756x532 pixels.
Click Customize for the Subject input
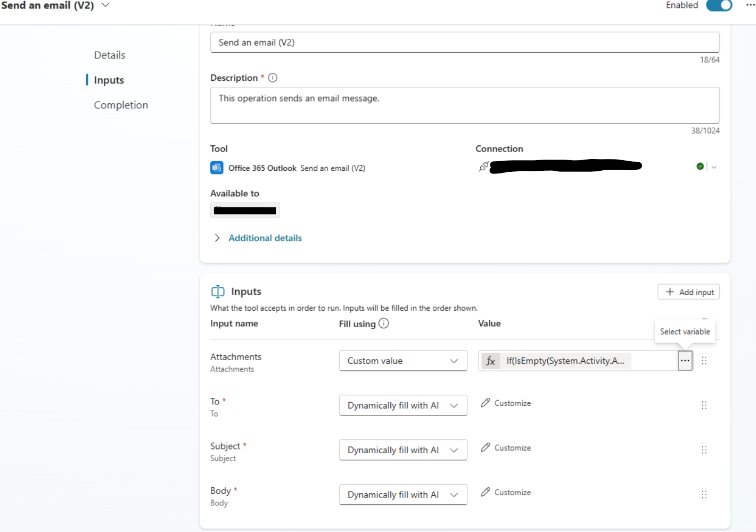[506, 448]
